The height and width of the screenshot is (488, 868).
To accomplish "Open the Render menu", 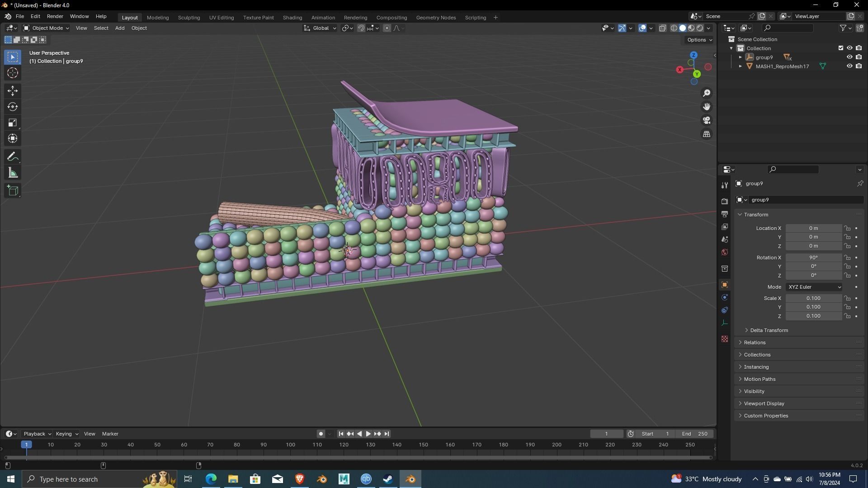I will click(x=55, y=16).
